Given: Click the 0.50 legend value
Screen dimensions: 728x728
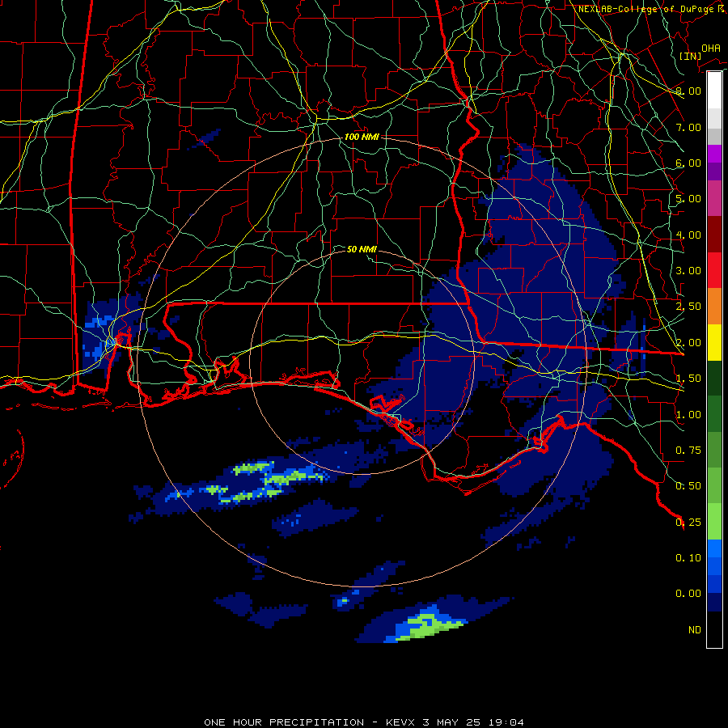Looking at the screenshot, I should tap(688, 486).
